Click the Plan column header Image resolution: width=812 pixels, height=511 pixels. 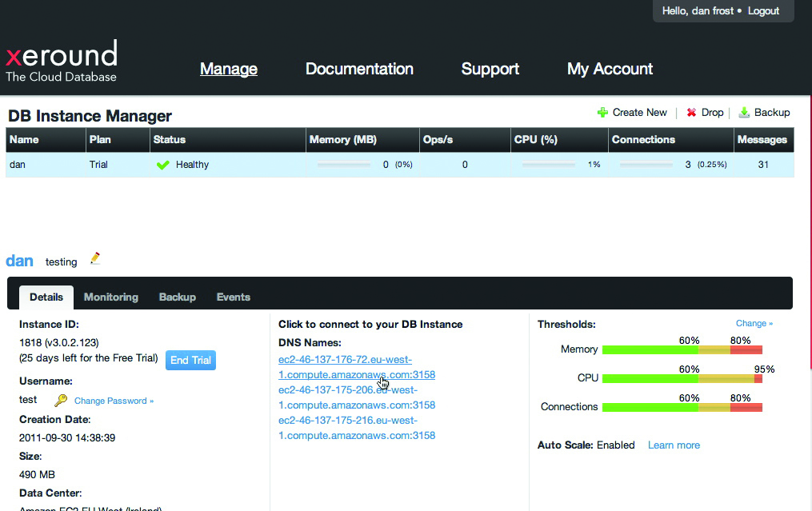(x=118, y=140)
